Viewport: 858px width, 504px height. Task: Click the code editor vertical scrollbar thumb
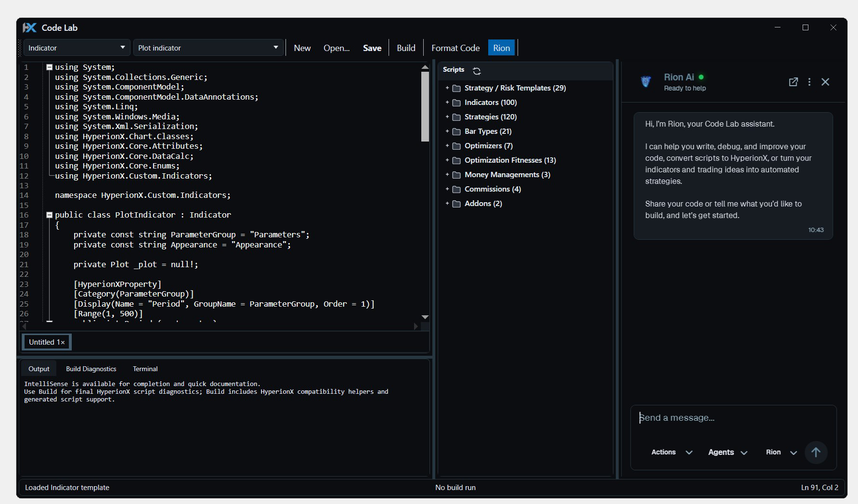pyautogui.click(x=425, y=106)
